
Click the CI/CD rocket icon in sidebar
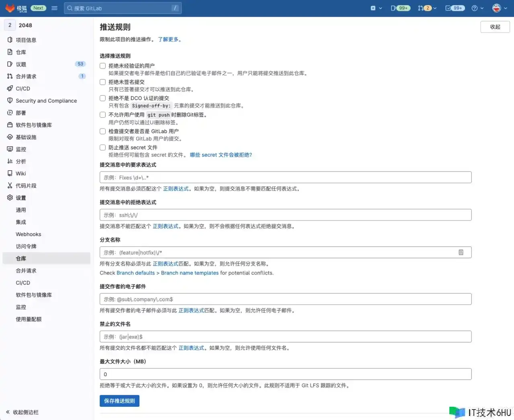tap(10, 88)
